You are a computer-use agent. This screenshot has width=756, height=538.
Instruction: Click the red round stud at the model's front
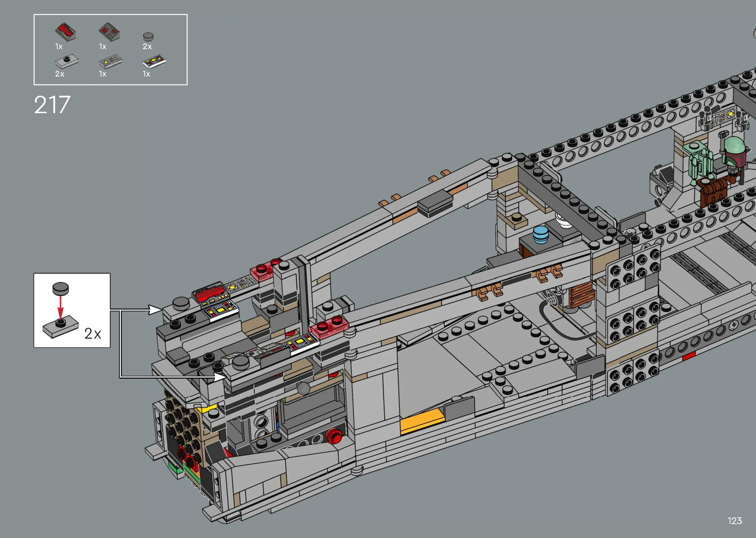334,436
